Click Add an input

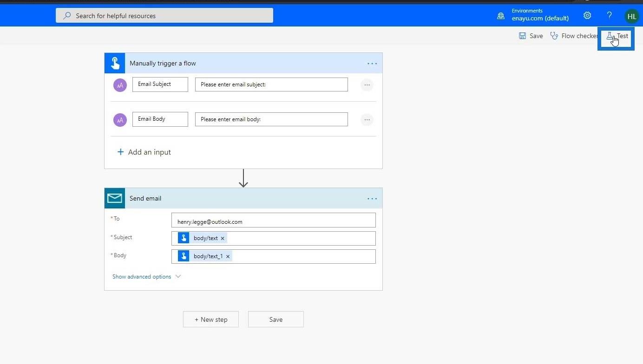click(x=144, y=152)
